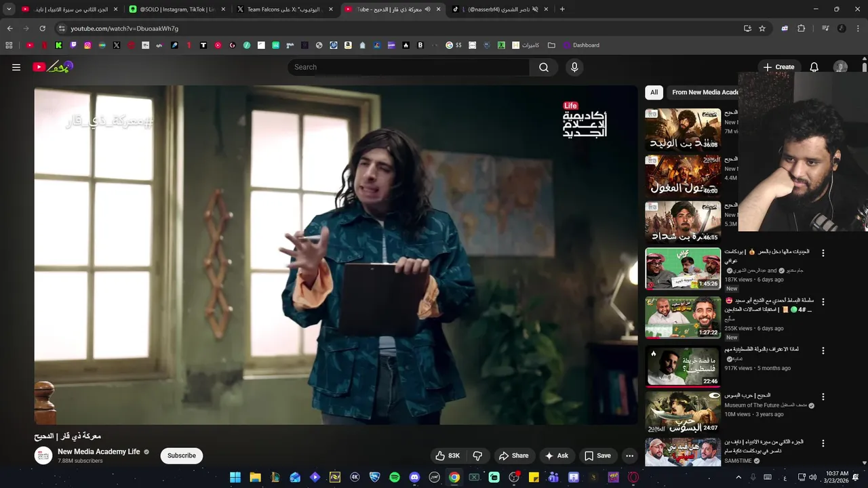
Task: Open Chrome tab search dropdown
Action: tap(9, 9)
